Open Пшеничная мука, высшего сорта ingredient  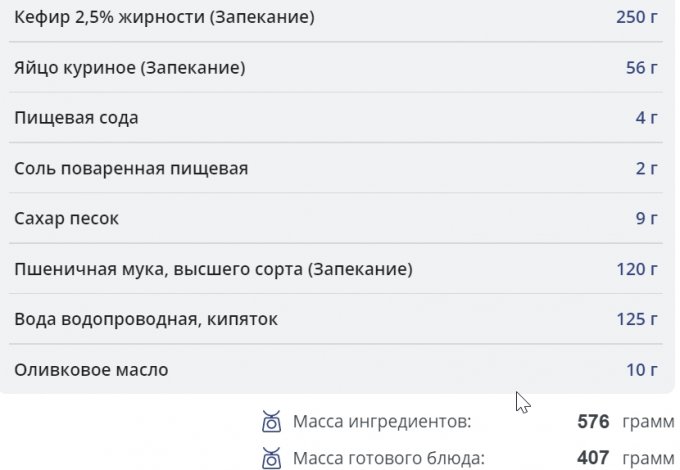(213, 269)
